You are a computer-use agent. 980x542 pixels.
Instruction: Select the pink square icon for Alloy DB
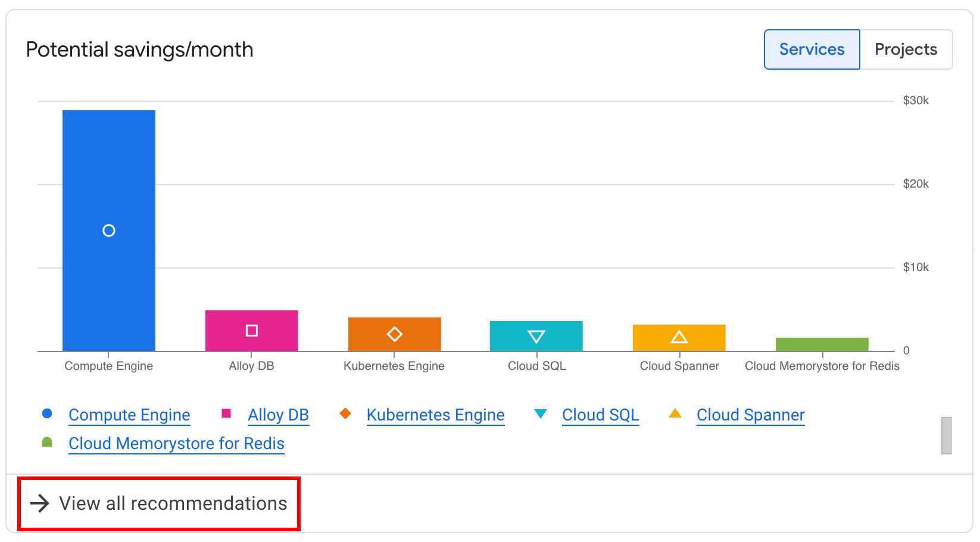point(227,413)
